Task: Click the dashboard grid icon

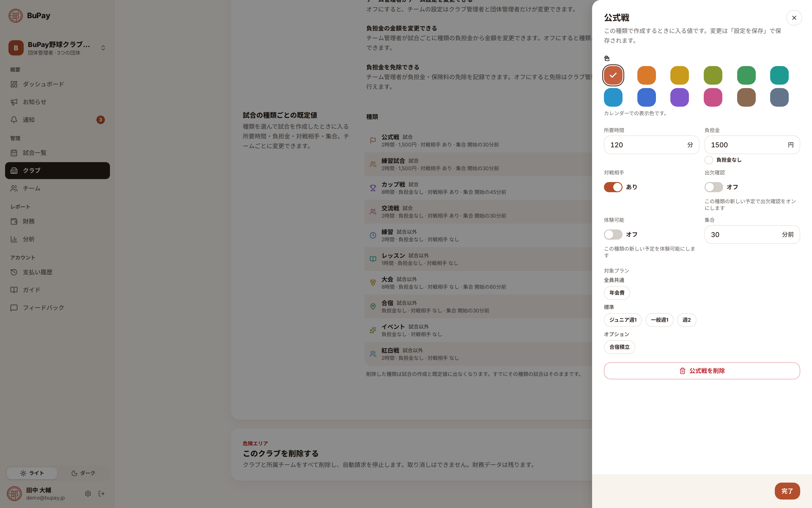Action: click(x=14, y=84)
